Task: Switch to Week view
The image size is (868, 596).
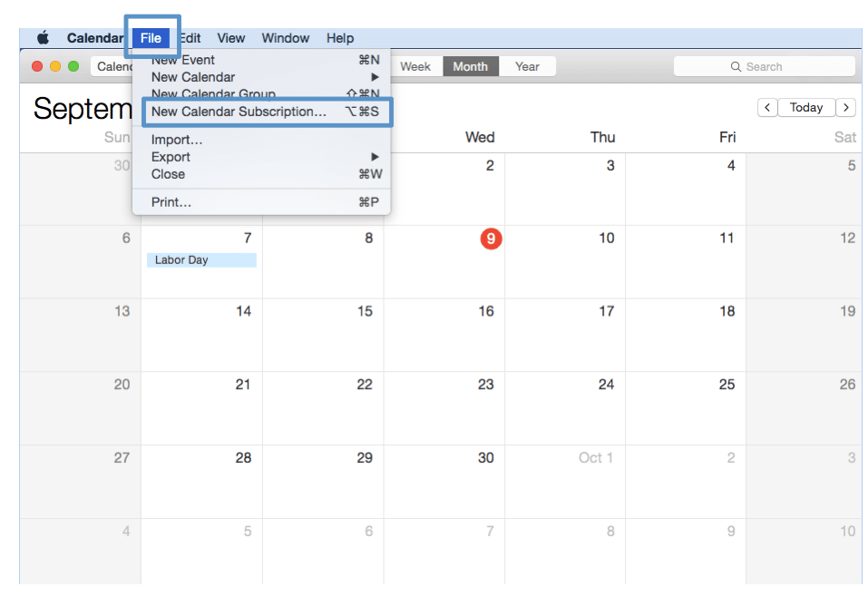Action: click(415, 66)
